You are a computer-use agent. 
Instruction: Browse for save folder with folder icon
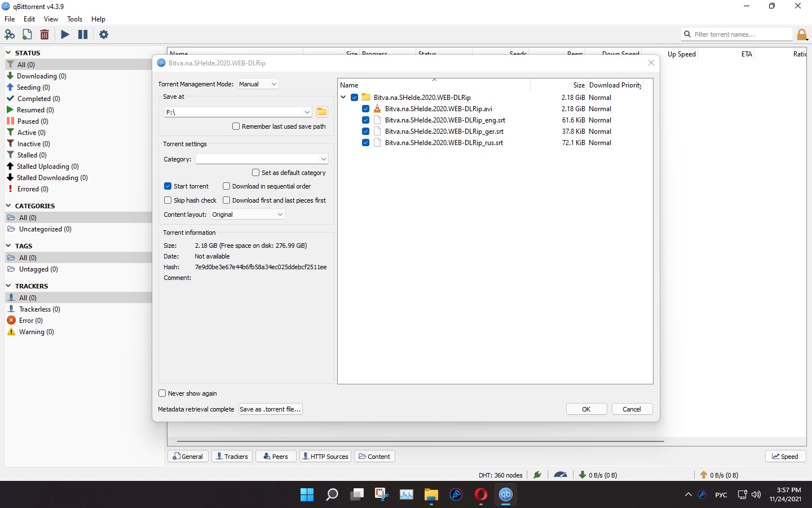[x=322, y=112]
